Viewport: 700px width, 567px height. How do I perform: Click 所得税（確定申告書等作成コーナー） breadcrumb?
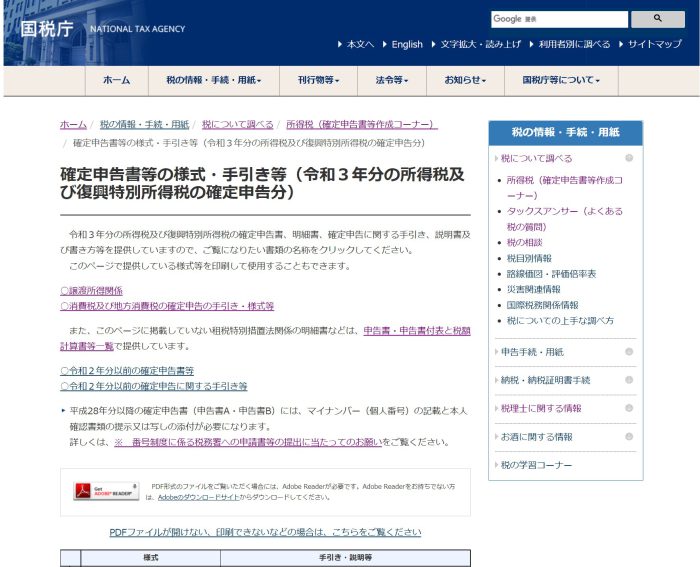[x=362, y=125]
